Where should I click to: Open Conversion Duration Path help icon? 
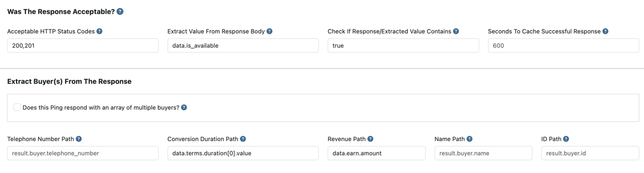pos(243,139)
